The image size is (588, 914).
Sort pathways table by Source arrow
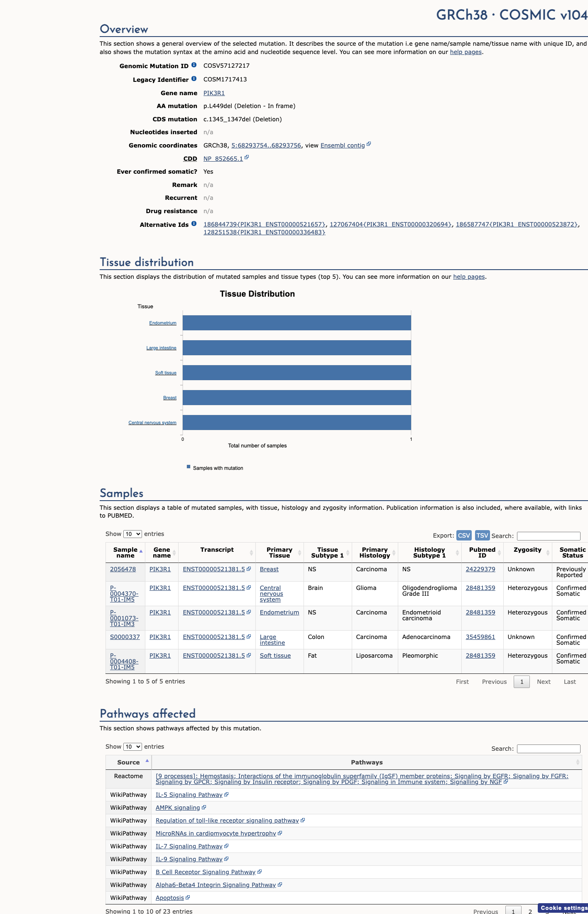[147, 761]
